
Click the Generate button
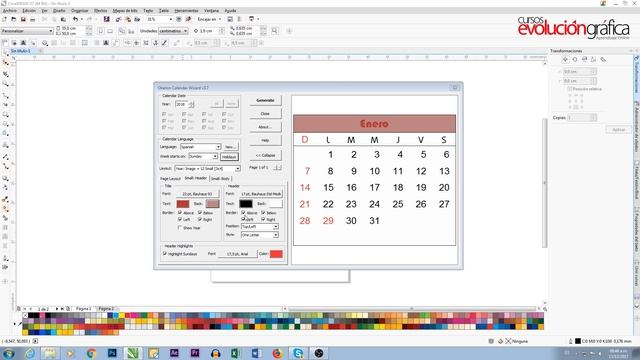pyautogui.click(x=265, y=100)
